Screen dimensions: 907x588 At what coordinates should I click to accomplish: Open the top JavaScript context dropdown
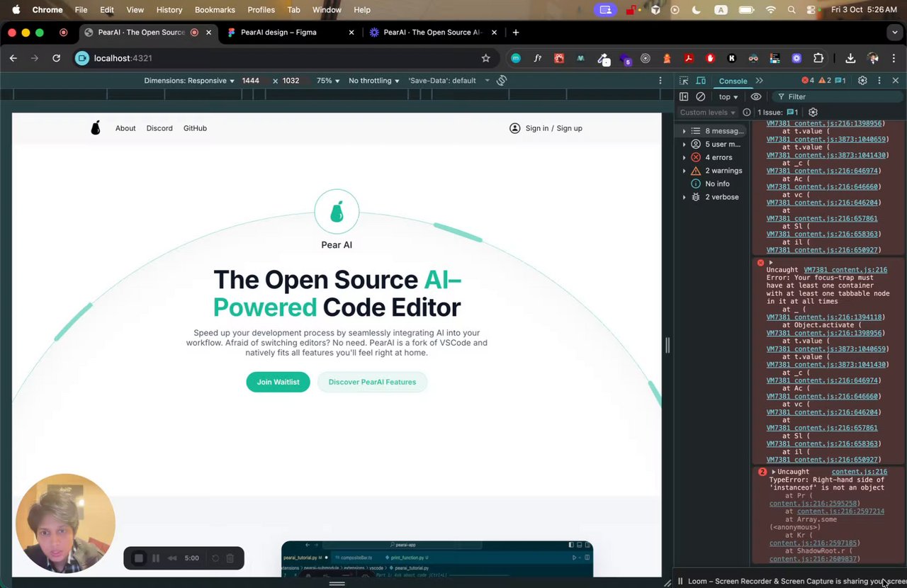[728, 96]
